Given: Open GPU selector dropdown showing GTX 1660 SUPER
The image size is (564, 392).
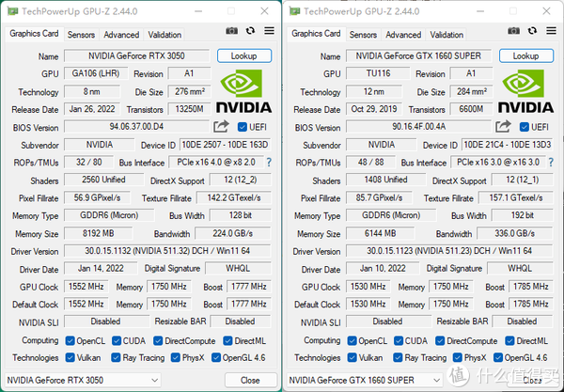Looking at the screenshot, I should point(365,380).
